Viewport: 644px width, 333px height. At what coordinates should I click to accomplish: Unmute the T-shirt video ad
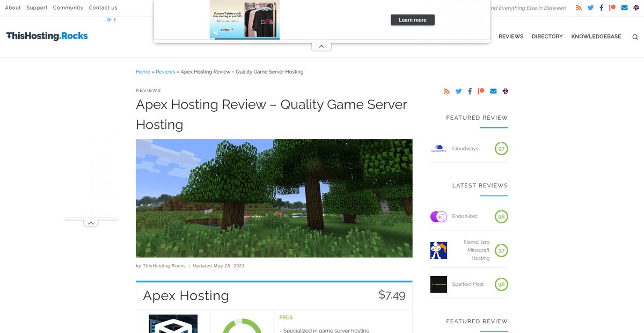(x=216, y=32)
